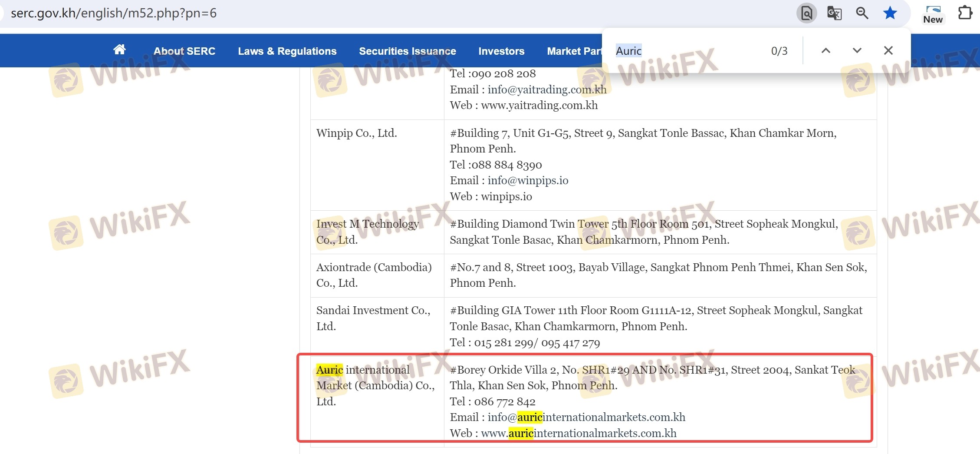
Task: Click the Invest M Technology Co., Ltd. name
Action: (x=368, y=232)
